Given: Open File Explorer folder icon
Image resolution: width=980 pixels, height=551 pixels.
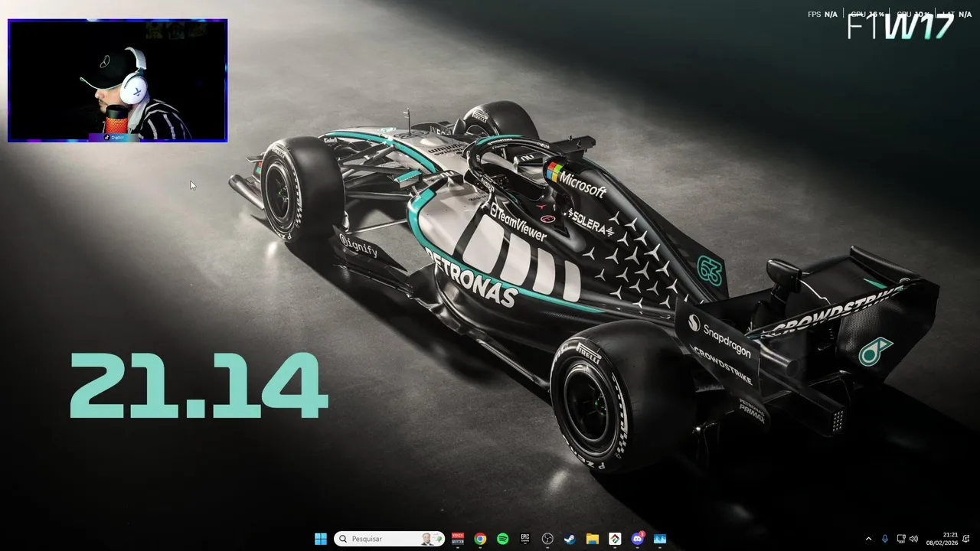Looking at the screenshot, I should 592,539.
